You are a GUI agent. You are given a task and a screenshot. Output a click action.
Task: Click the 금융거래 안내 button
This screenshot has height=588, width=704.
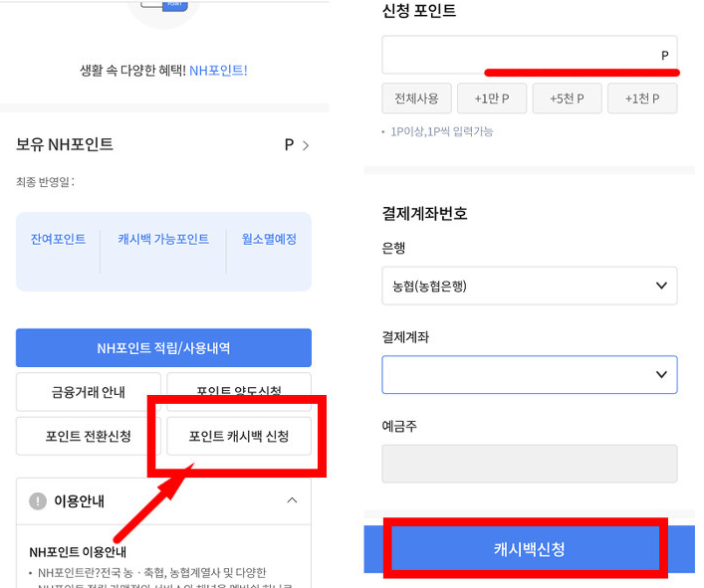pos(89,392)
